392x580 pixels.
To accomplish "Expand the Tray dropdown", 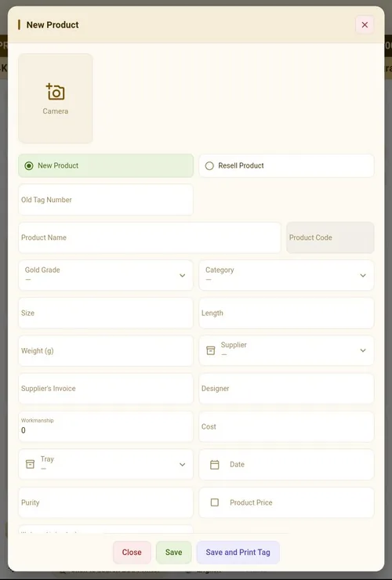I will coord(106,464).
